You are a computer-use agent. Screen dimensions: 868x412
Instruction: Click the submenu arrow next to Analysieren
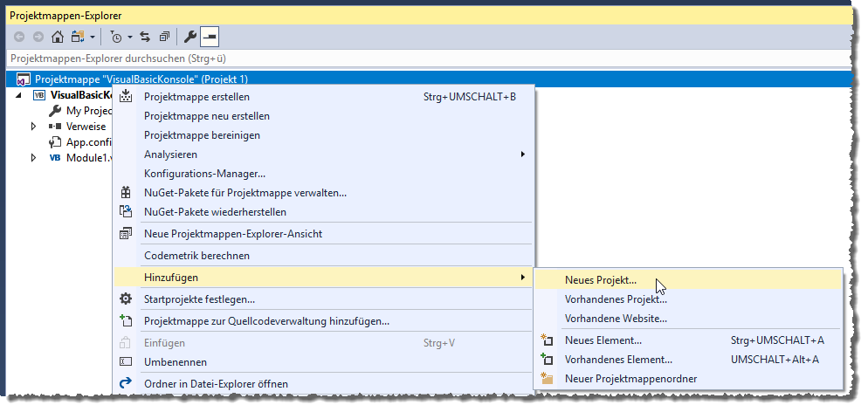pyautogui.click(x=522, y=154)
